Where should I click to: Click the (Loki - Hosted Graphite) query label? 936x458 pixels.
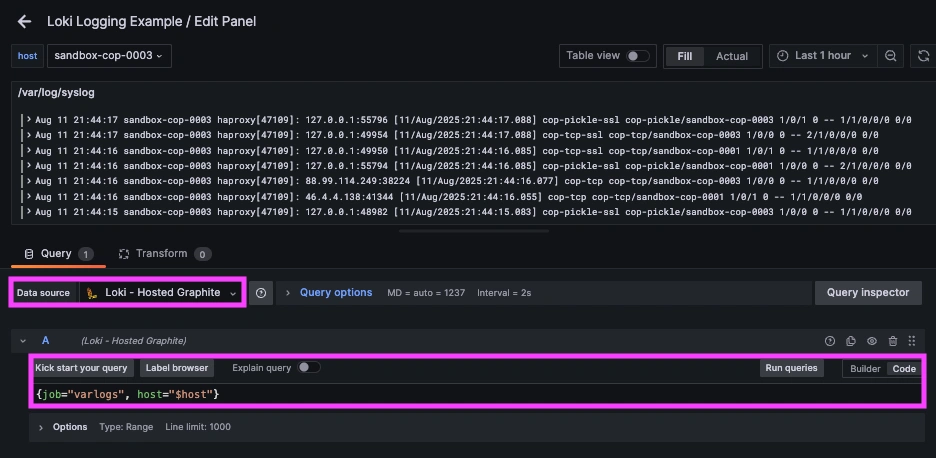point(134,341)
